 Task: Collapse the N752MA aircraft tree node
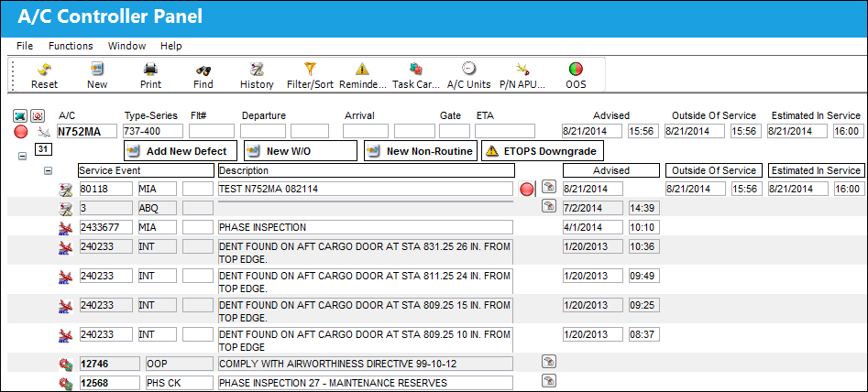point(23,157)
